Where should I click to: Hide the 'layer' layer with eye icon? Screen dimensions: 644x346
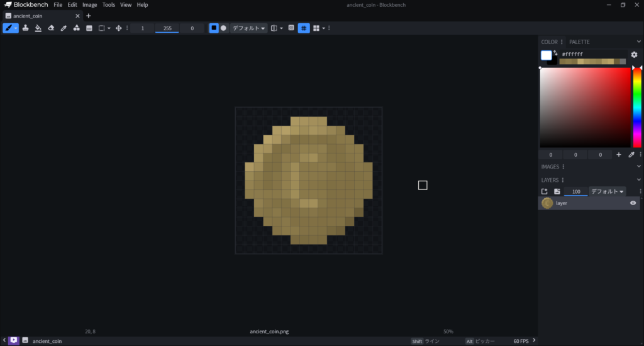coord(633,203)
